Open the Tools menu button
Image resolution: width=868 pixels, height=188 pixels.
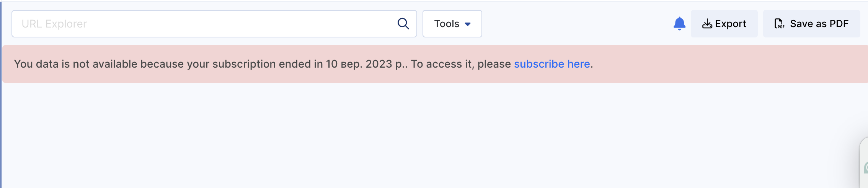point(452,24)
